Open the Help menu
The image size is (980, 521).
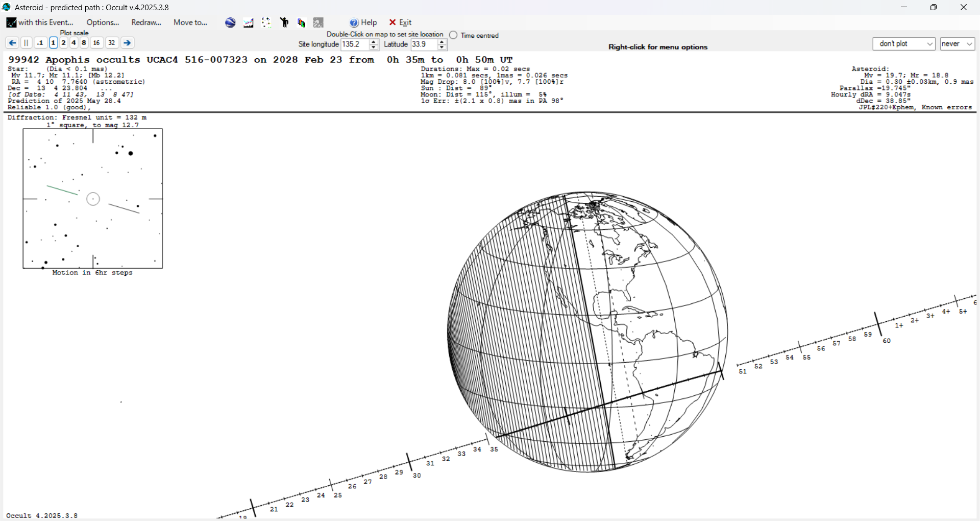[x=363, y=22]
